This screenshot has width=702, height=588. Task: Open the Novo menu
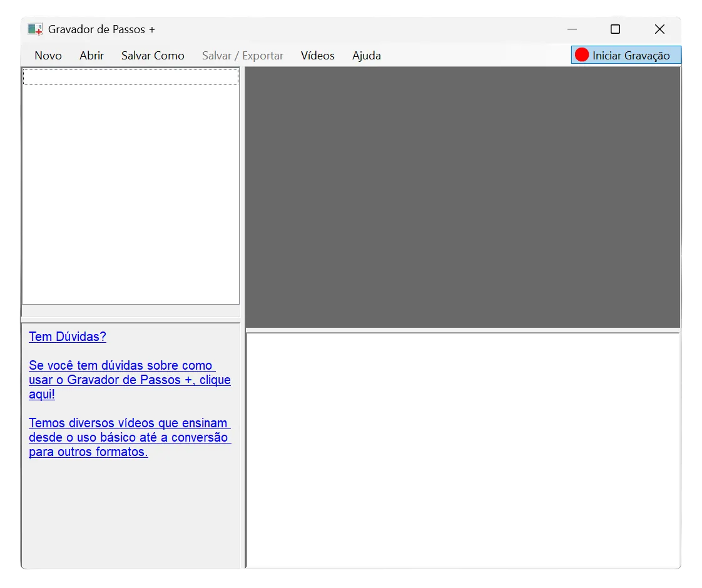coord(48,56)
